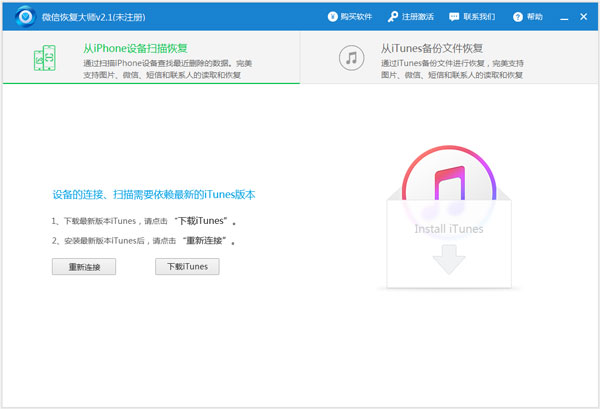Click the Install iTunes label text

point(448,229)
